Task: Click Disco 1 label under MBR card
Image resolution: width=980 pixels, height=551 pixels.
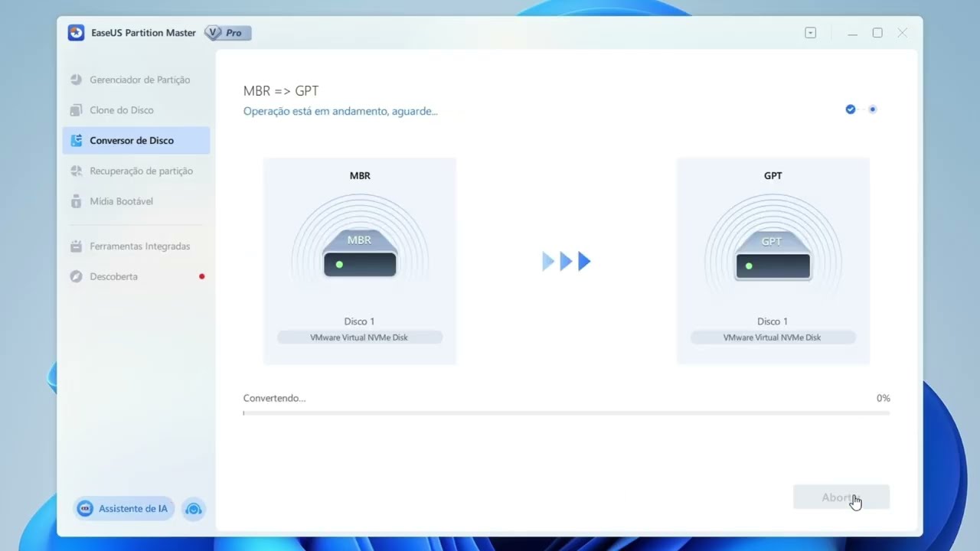Action: pyautogui.click(x=360, y=321)
